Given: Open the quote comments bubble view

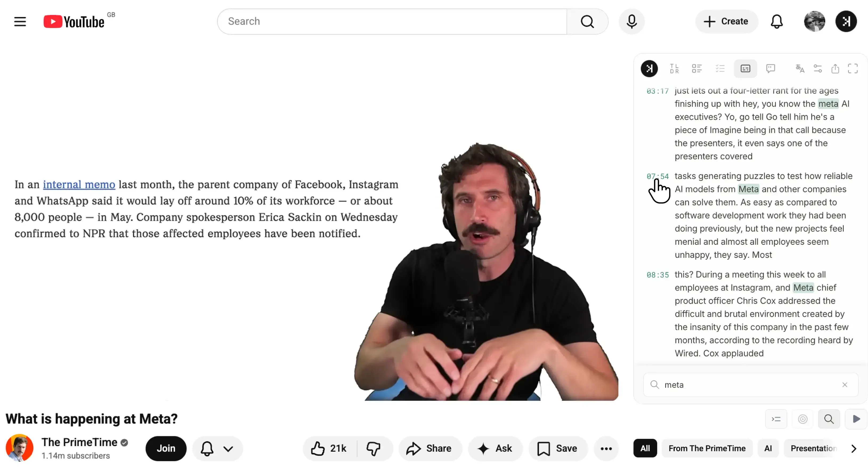Looking at the screenshot, I should point(770,69).
